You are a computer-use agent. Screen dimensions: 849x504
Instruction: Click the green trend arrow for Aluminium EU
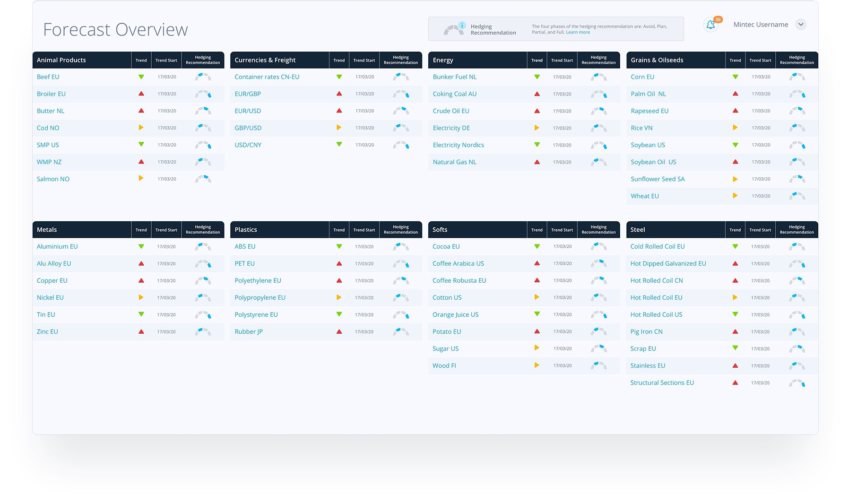coord(141,246)
